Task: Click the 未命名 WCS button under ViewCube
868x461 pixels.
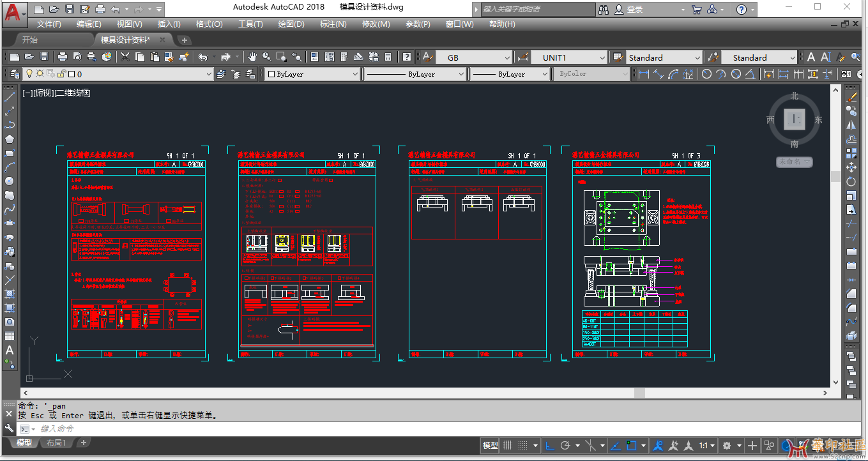Action: click(x=795, y=162)
